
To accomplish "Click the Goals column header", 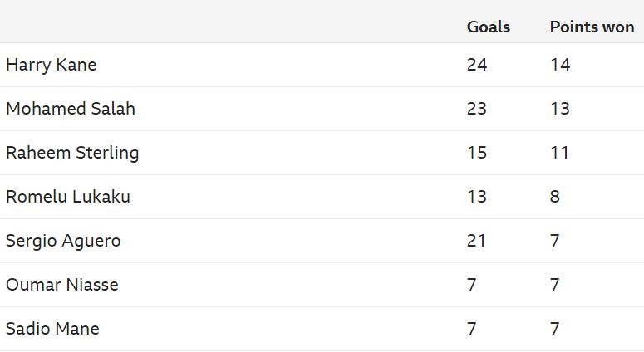I will tap(489, 27).
